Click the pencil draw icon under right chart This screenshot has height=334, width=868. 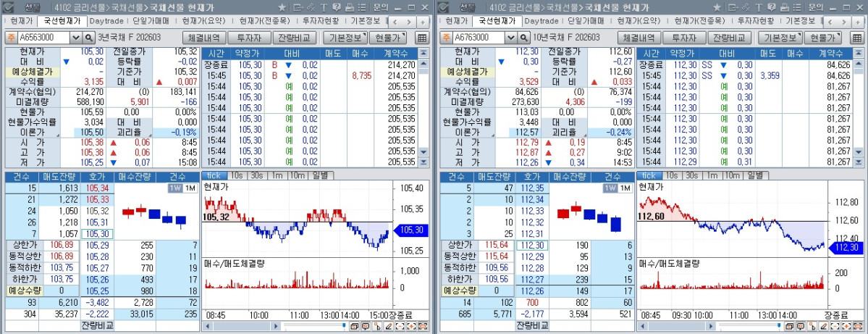[824, 326]
